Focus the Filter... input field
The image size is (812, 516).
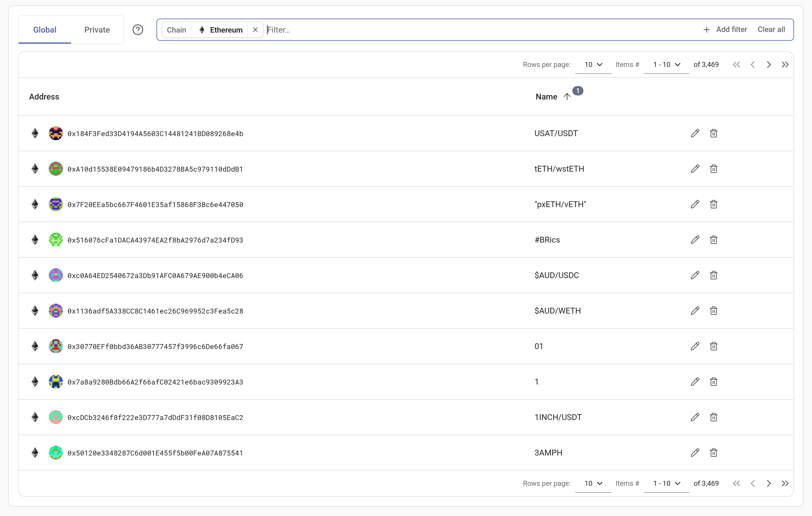coord(480,30)
